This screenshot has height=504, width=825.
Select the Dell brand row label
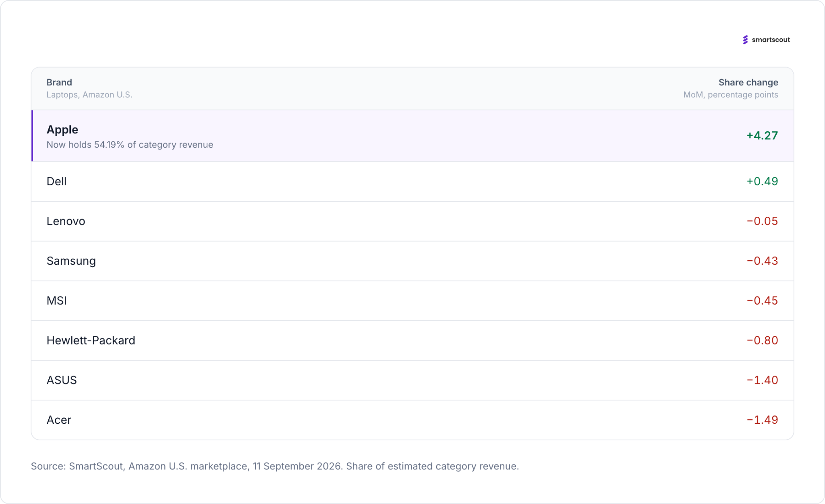pyautogui.click(x=56, y=181)
